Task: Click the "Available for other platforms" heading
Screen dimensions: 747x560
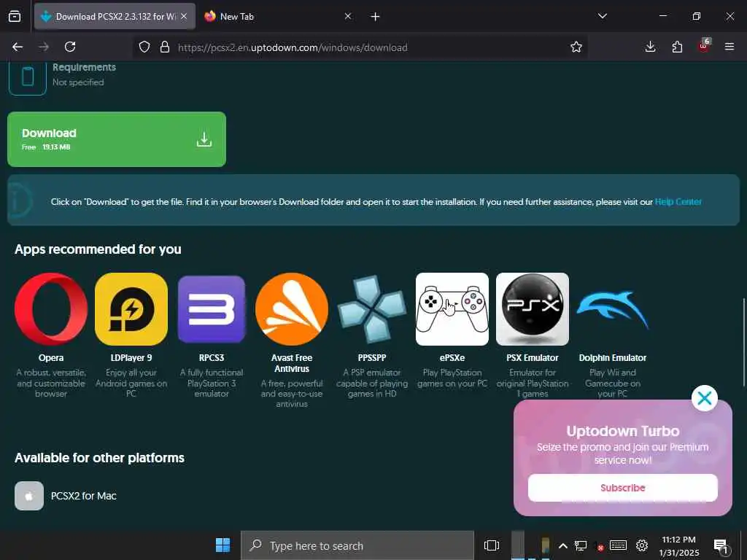Action: point(99,458)
